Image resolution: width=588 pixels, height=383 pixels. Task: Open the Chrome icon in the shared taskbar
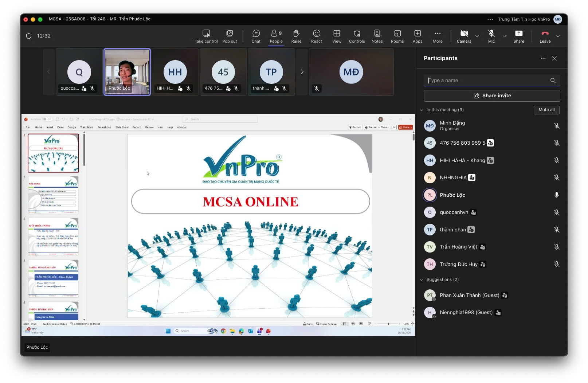pos(223,331)
